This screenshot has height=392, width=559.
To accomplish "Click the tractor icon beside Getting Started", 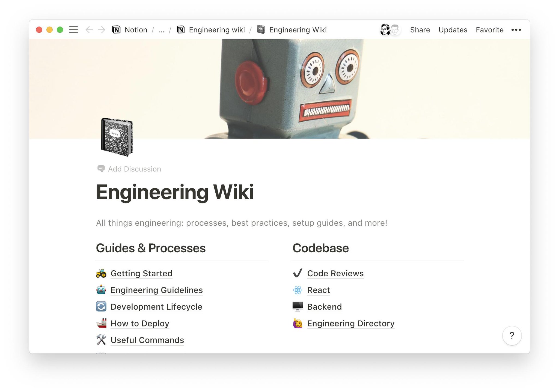I will (x=101, y=273).
